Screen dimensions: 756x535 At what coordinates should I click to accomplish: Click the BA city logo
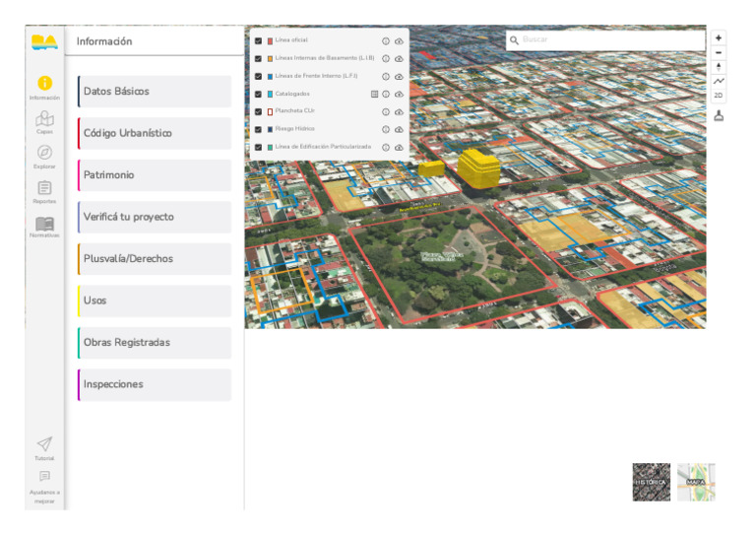pos(44,42)
